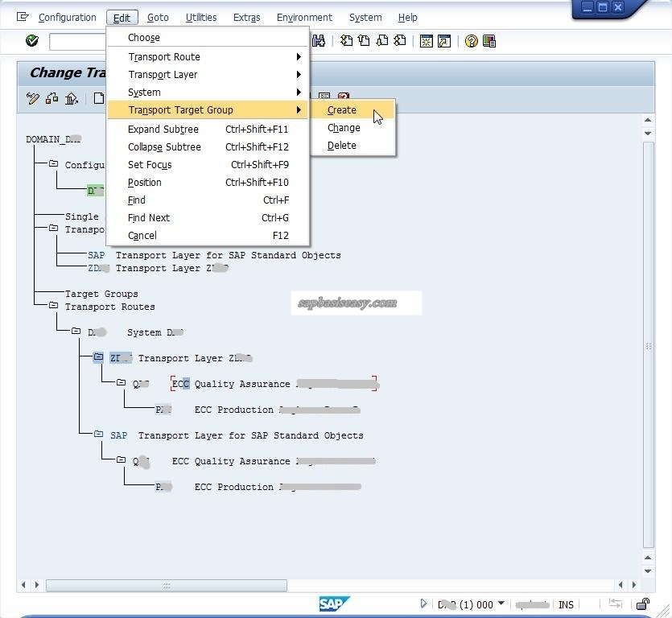Viewport: 672px width, 618px height.
Task: Click the Generate Shortcut icon
Action: click(444, 41)
